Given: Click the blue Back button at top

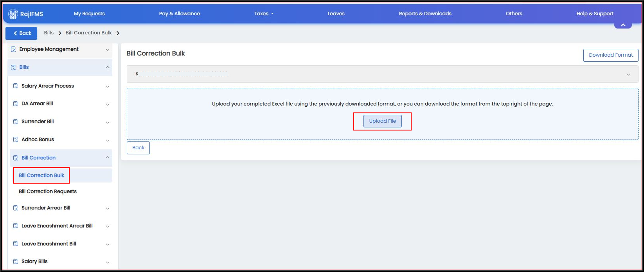Looking at the screenshot, I should 22,33.
